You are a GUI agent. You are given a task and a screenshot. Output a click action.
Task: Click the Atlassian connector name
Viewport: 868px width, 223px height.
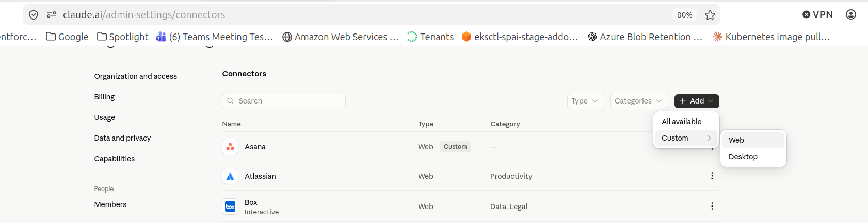[261, 176]
